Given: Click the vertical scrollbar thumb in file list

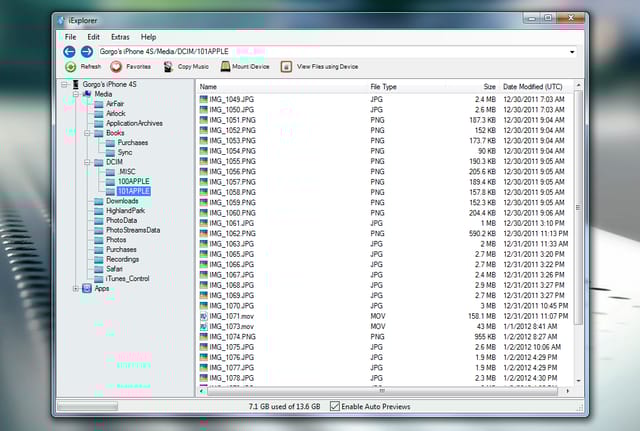Looking at the screenshot, I should pyautogui.click(x=578, y=207).
